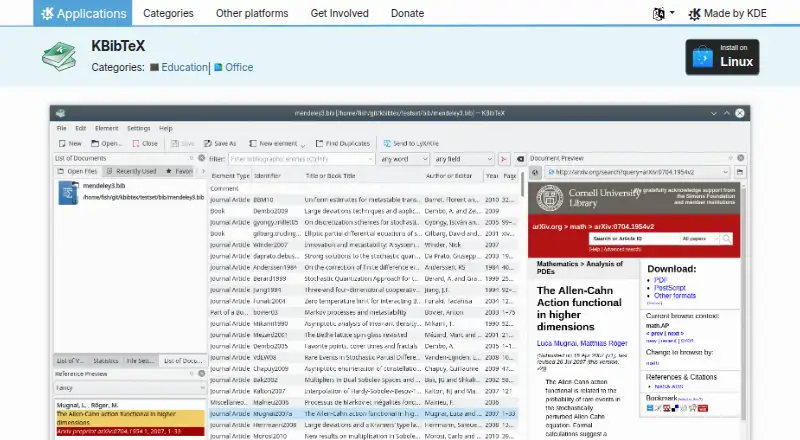Click the Document Preview back icon
This screenshot has height=440, width=800.
point(535,173)
